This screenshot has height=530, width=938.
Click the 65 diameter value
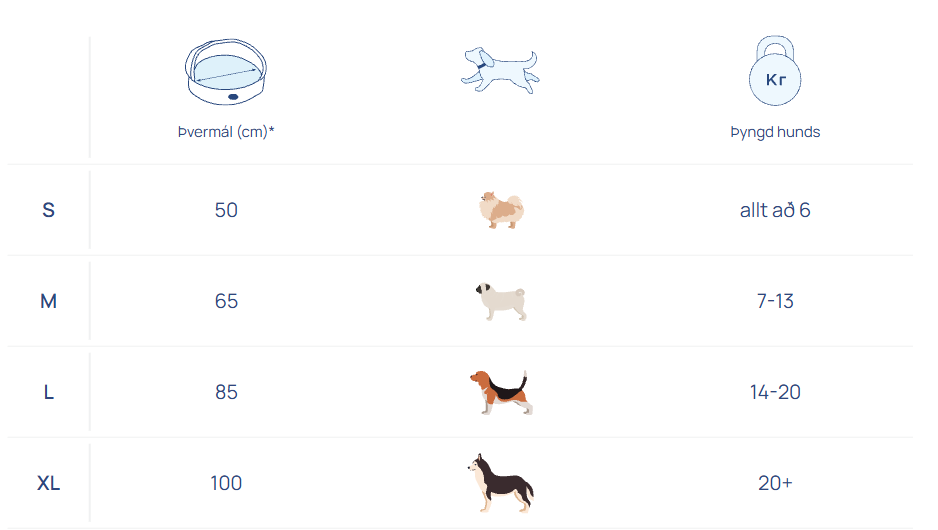click(226, 301)
